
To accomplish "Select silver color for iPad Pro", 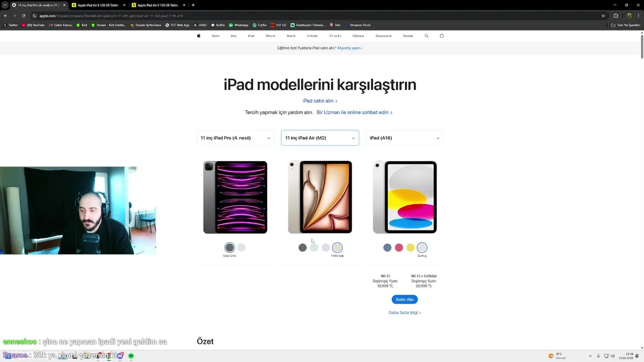I will (x=241, y=247).
